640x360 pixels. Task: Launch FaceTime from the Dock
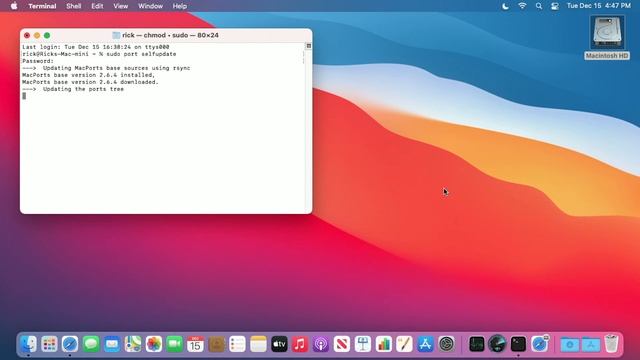[175, 344]
